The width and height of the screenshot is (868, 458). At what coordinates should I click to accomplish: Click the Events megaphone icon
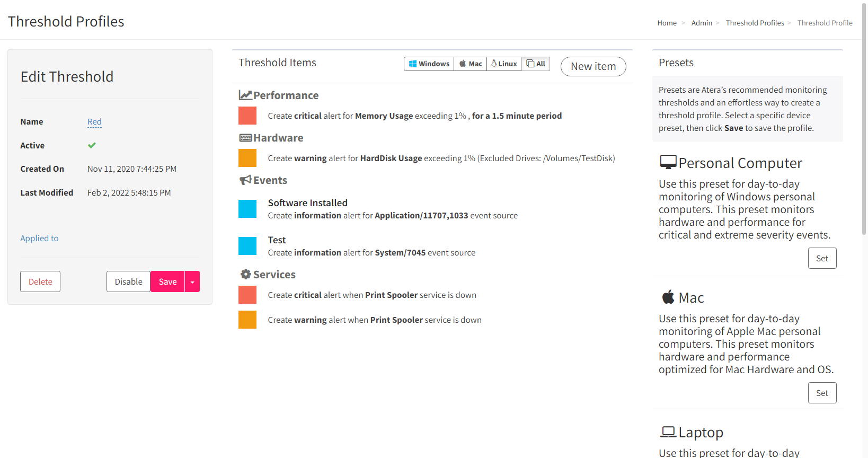coord(245,180)
